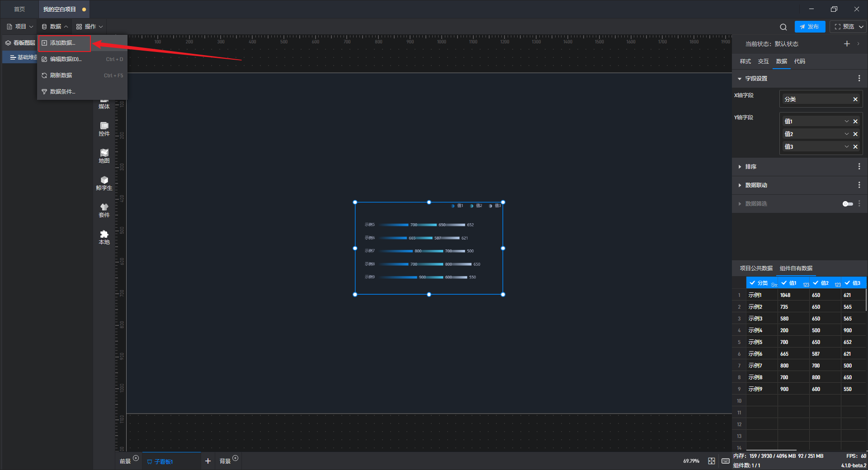Select the 背景 background tab
868x470 pixels.
click(225, 461)
